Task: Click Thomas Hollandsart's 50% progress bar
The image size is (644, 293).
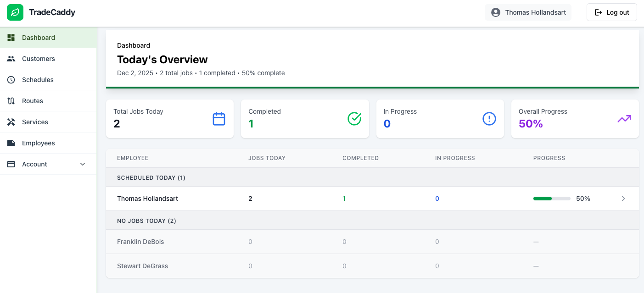Action: pos(551,199)
